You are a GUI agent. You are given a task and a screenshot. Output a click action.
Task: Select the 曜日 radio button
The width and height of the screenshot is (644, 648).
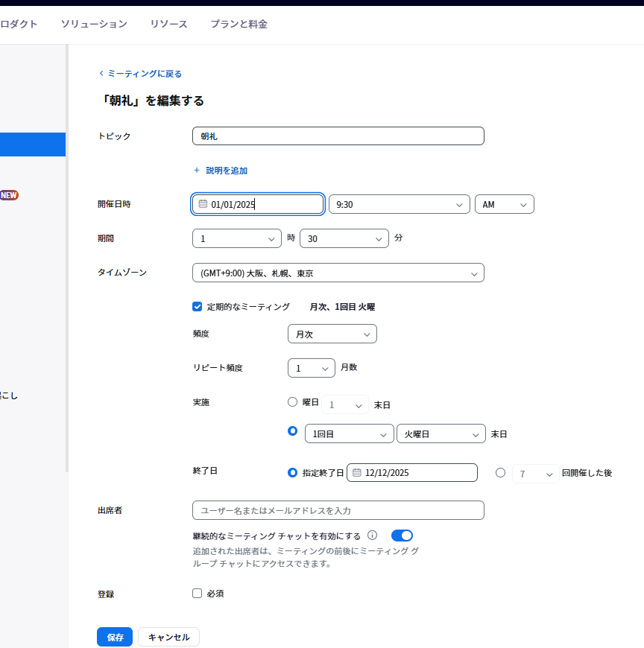click(293, 402)
